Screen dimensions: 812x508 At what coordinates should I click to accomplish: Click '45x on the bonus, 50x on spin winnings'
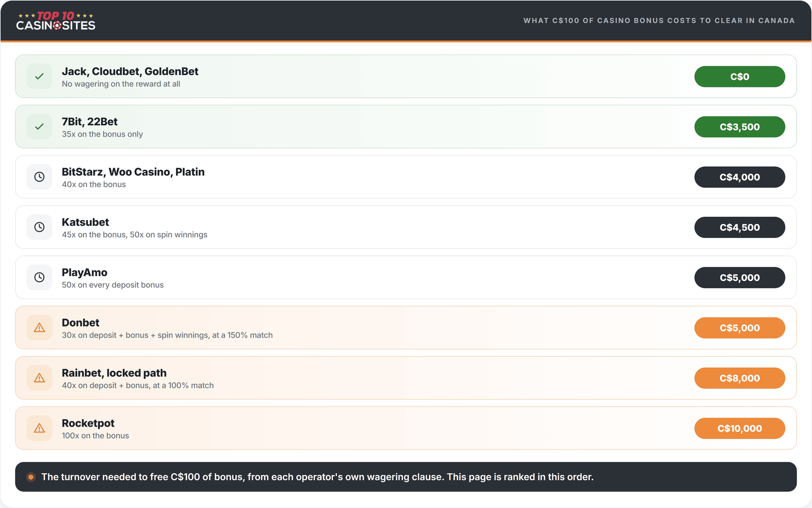(x=134, y=235)
